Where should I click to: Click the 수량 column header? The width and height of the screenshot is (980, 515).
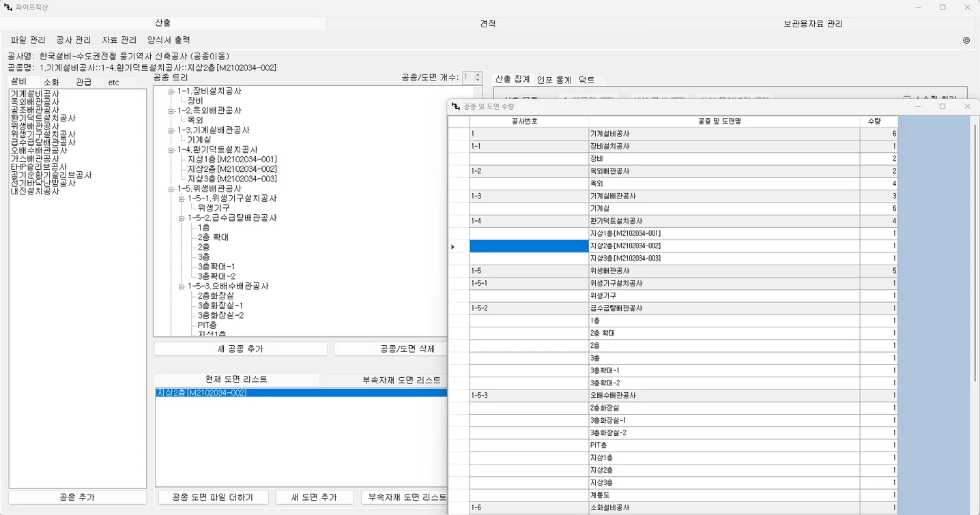point(878,121)
